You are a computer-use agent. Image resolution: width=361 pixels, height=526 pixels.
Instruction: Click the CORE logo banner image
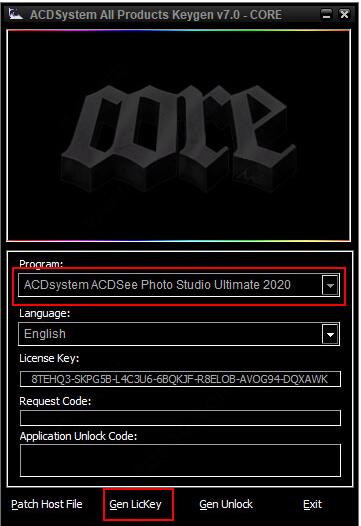coord(178,135)
